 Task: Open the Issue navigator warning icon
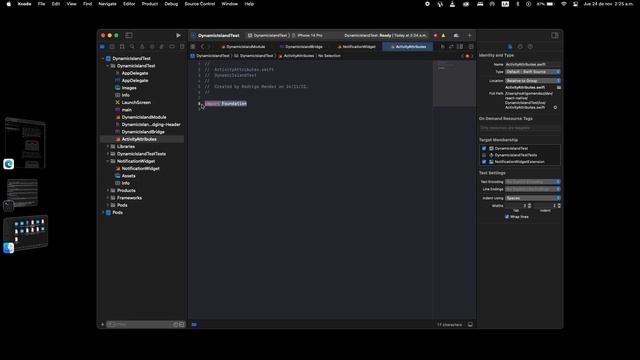[142, 47]
